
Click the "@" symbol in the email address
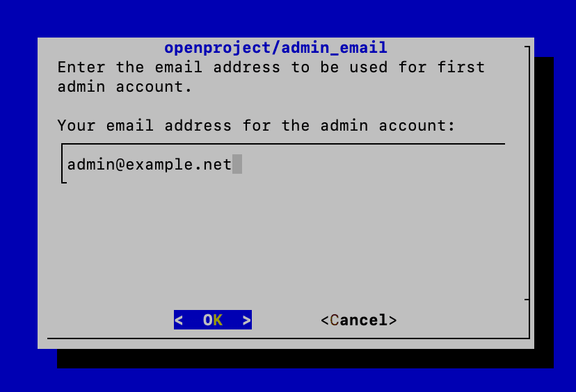click(x=120, y=164)
